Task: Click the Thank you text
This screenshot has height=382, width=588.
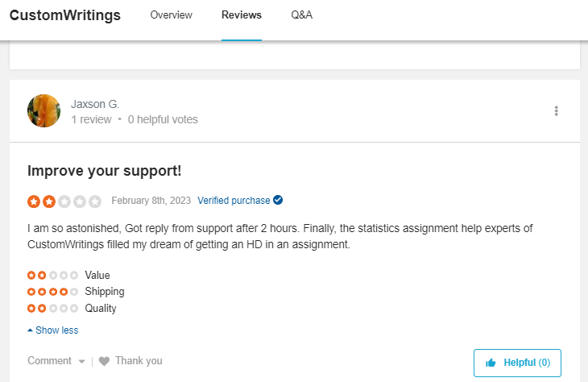Action: pos(139,360)
